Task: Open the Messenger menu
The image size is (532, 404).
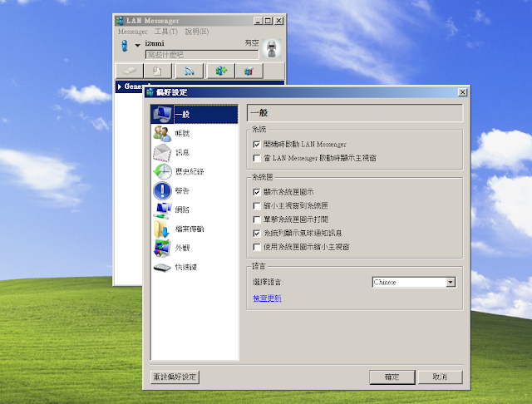Action: tap(133, 32)
